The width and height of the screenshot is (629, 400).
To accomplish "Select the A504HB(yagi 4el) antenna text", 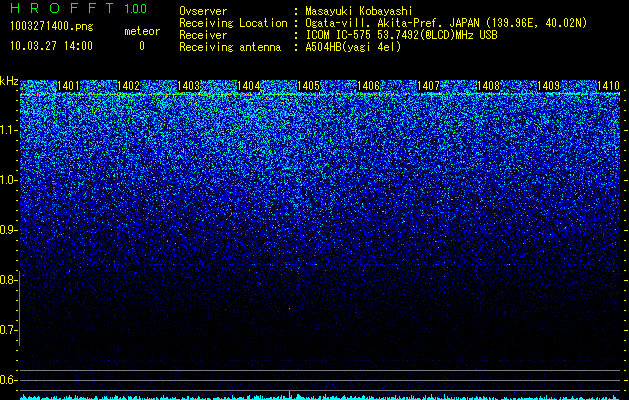I will point(353,47).
